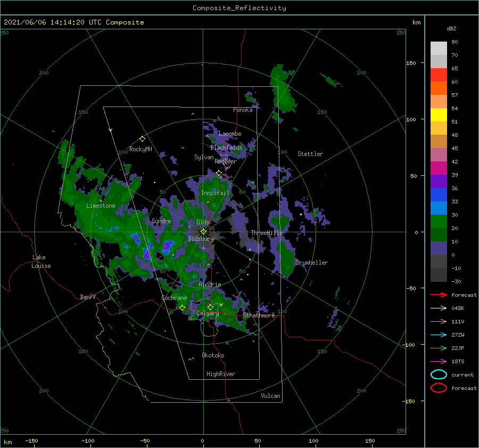The height and width of the screenshot is (448, 479).
Task: Select the 39 dBZ magenta swatch
Action: [x=439, y=168]
